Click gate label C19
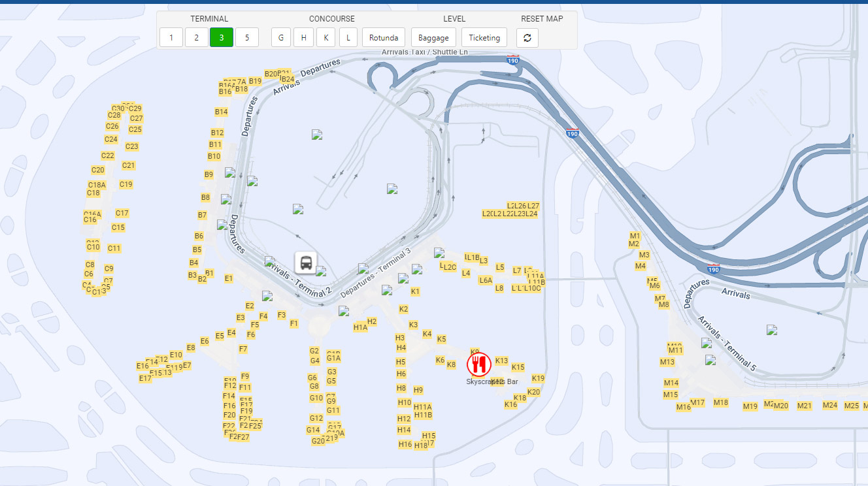 coord(126,184)
